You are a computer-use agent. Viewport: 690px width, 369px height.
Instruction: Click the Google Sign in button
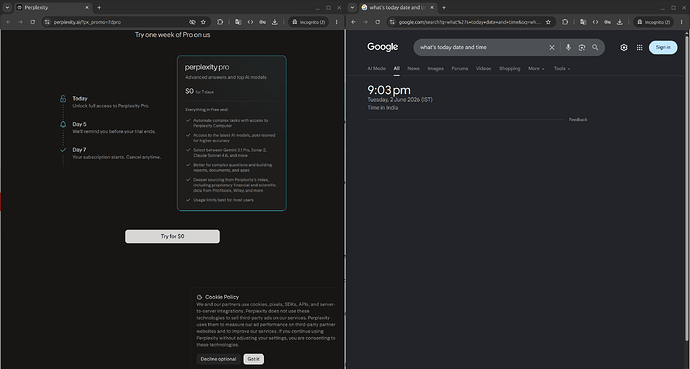click(663, 47)
